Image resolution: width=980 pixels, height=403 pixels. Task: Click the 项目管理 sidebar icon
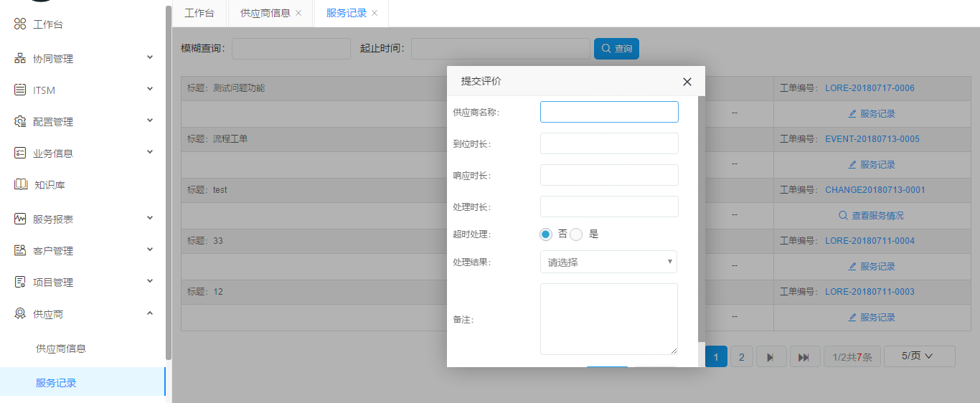[x=20, y=283]
